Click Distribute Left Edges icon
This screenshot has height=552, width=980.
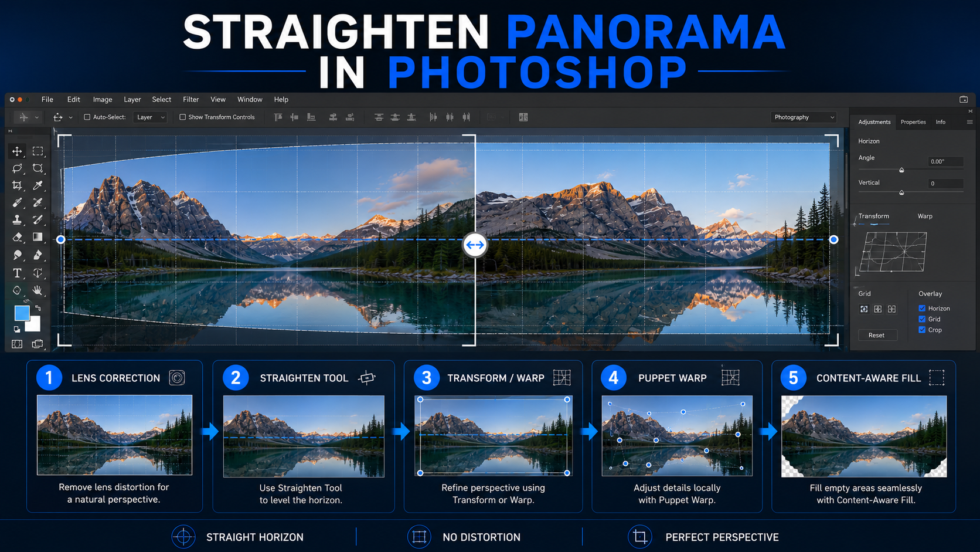pos(433,117)
